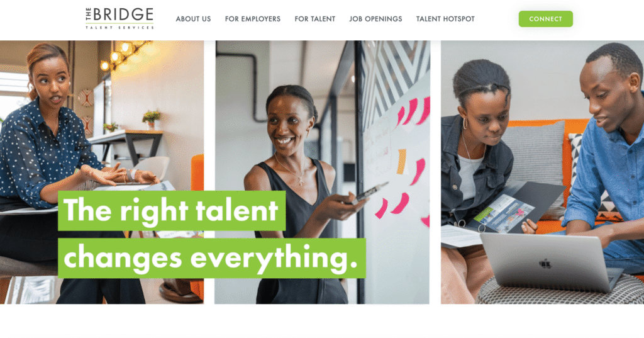Click The Bridge Talent Services logo

[x=119, y=18]
